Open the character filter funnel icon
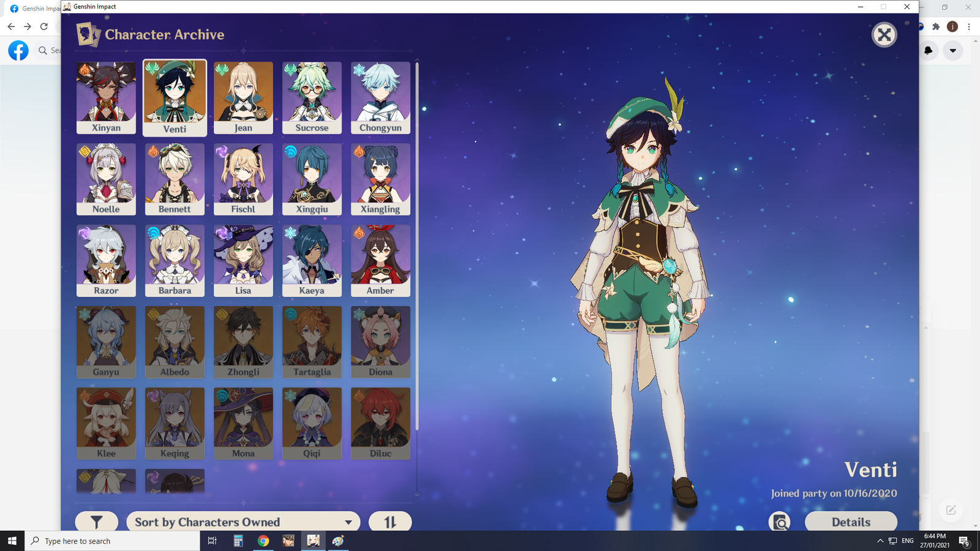 97,522
